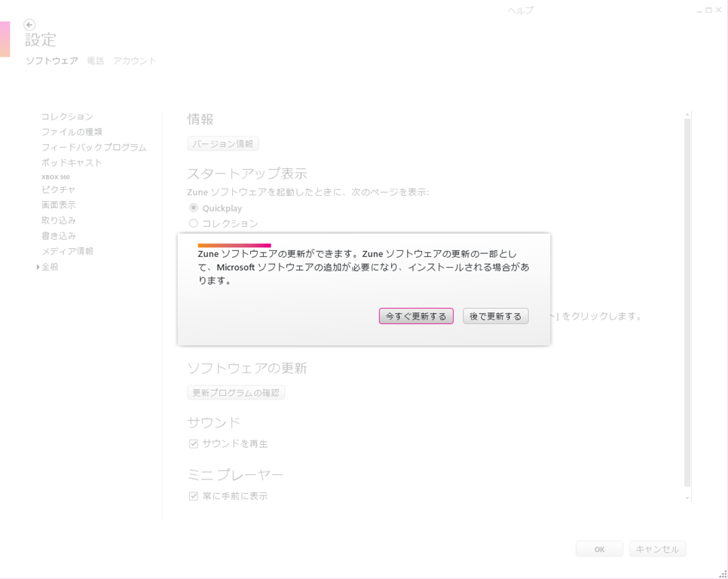Click the resize grip in the window corner
Screen dimensions: 728x579
[723, 574]
